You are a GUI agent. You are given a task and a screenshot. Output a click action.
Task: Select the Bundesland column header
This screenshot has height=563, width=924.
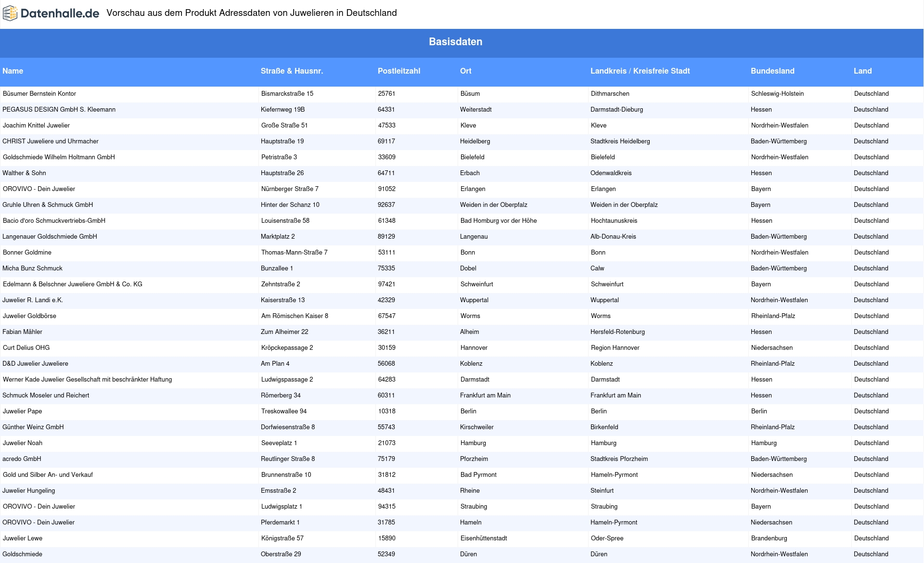click(x=772, y=71)
